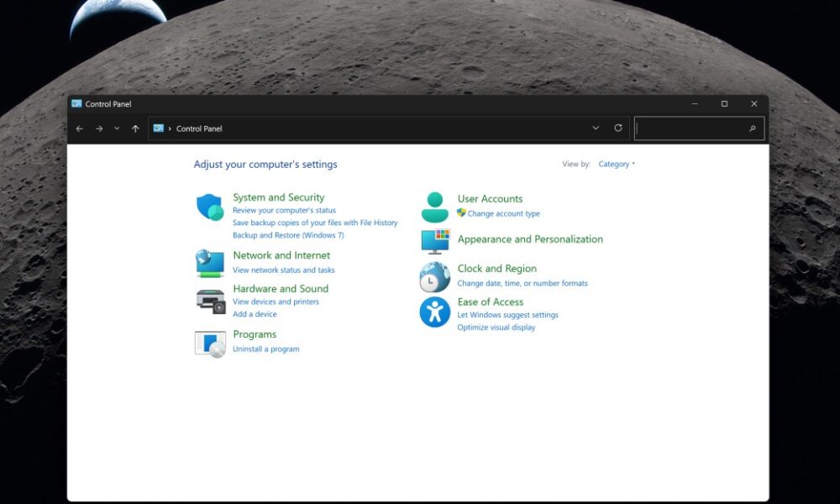Open Backup and Restore (Windows 7)

[288, 235]
